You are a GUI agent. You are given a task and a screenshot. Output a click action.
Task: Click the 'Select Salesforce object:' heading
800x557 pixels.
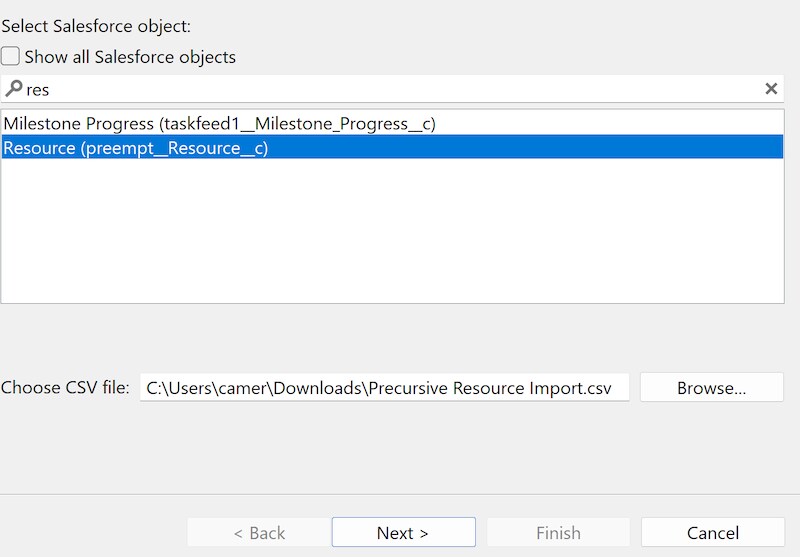point(96,26)
